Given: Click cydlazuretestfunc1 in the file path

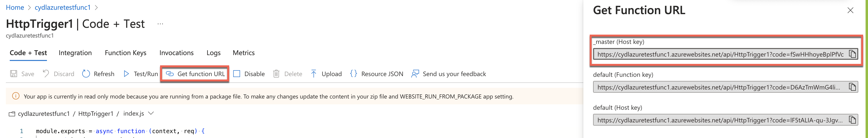Looking at the screenshot, I should (x=44, y=114).
